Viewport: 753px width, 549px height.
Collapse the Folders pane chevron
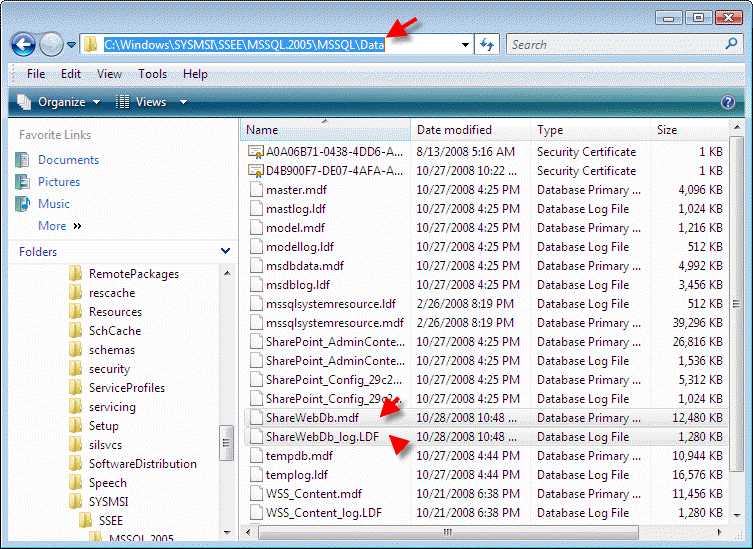pyautogui.click(x=225, y=251)
